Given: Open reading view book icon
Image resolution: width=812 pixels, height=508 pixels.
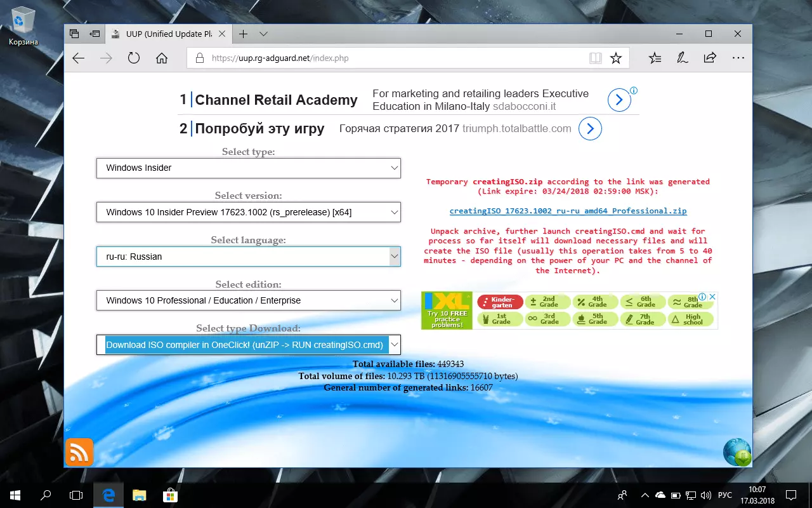Looking at the screenshot, I should click(595, 58).
